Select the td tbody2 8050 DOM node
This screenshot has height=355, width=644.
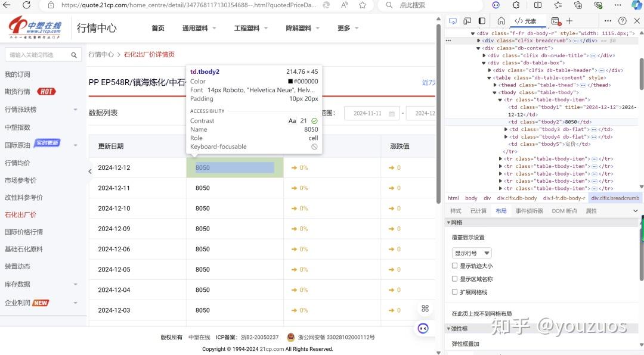(550, 122)
